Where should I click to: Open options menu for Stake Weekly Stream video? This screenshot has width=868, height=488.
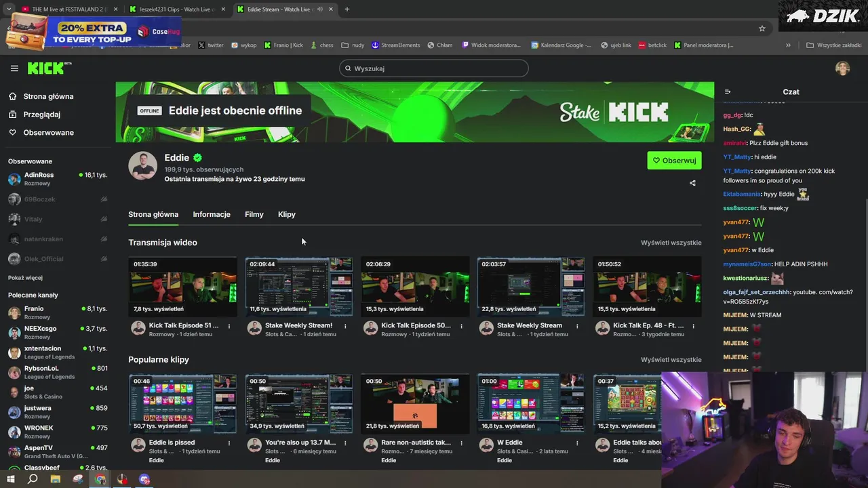pos(578,326)
